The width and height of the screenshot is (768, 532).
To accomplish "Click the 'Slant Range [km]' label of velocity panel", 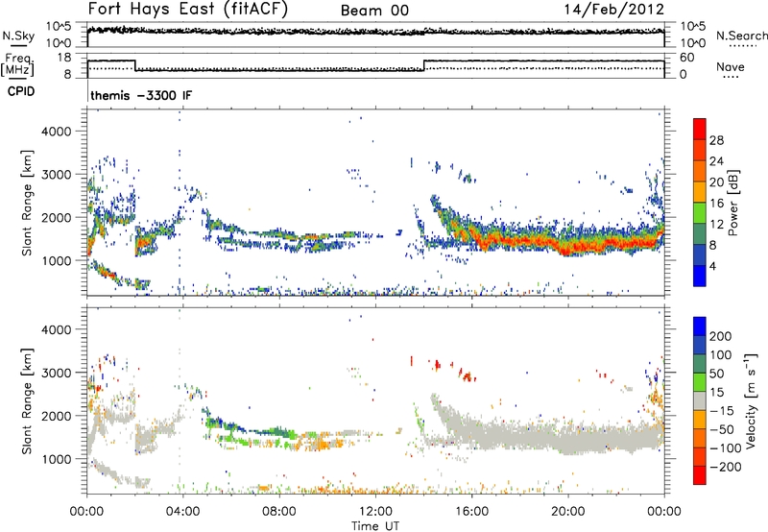I will pos(27,400).
